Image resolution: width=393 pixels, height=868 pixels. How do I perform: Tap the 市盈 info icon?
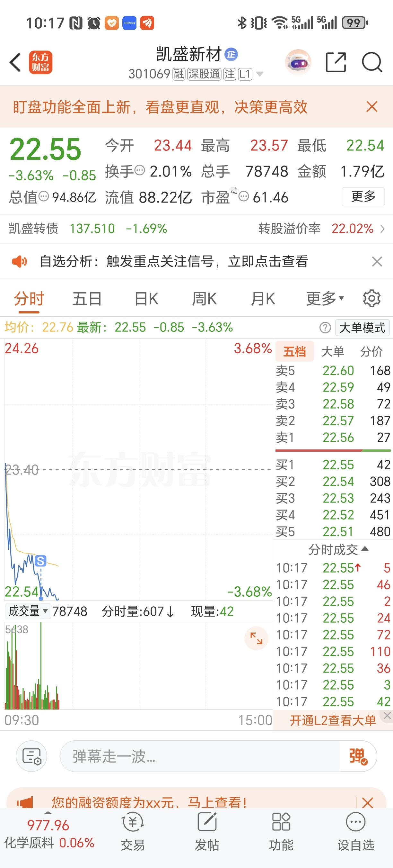tap(244, 196)
